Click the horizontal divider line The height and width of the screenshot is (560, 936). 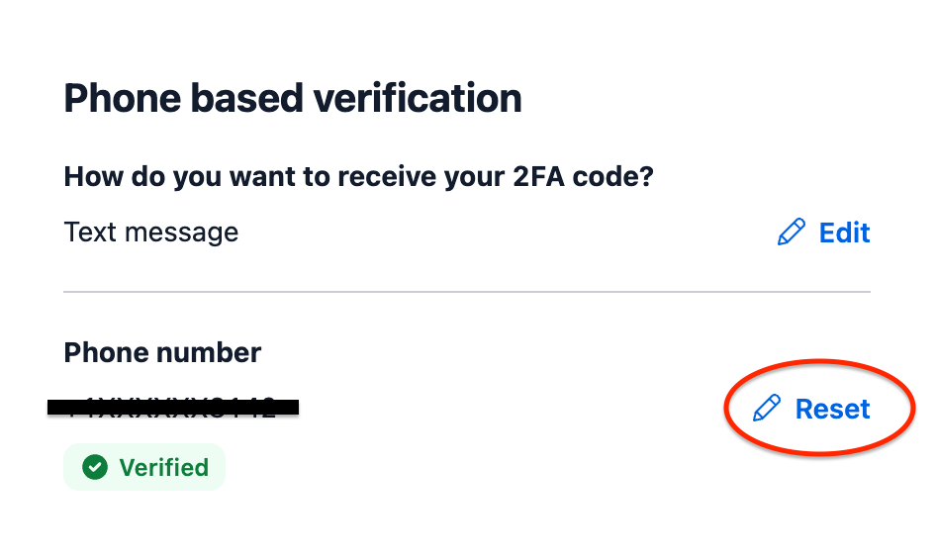467,292
